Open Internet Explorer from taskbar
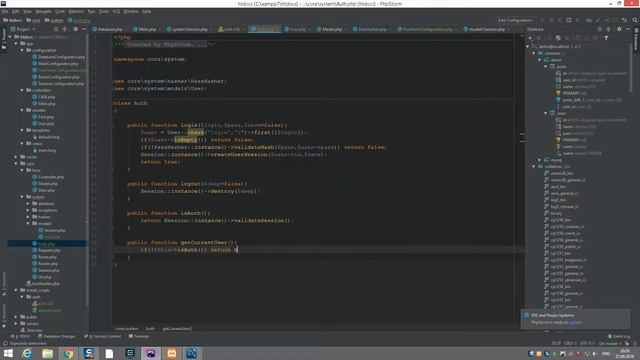The width and height of the screenshot is (640, 360). (x=27, y=353)
